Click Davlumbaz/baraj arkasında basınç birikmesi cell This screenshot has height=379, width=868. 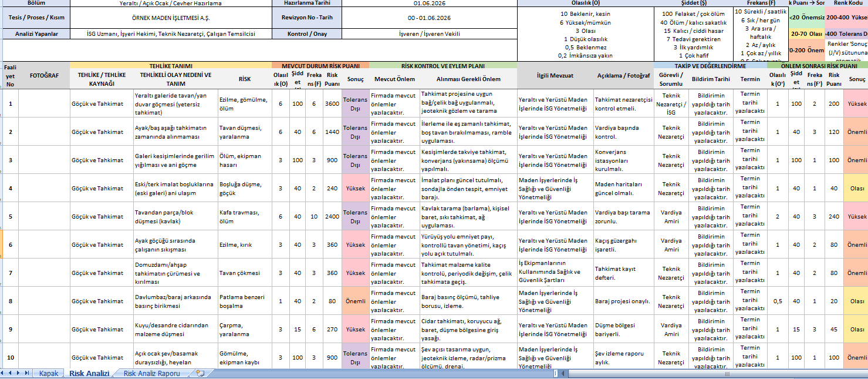click(x=175, y=301)
